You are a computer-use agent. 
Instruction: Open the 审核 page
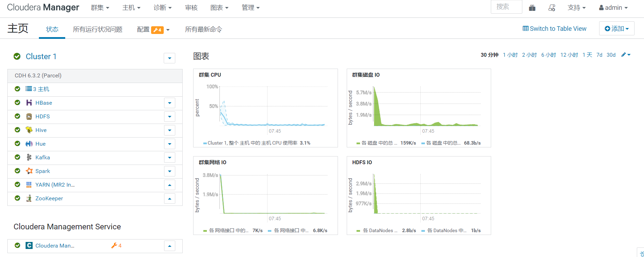coord(191,8)
